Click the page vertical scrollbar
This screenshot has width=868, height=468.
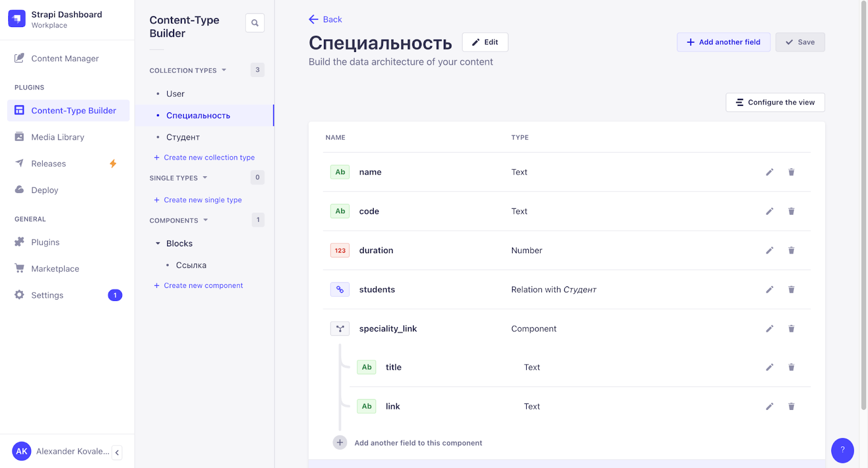coord(864,206)
